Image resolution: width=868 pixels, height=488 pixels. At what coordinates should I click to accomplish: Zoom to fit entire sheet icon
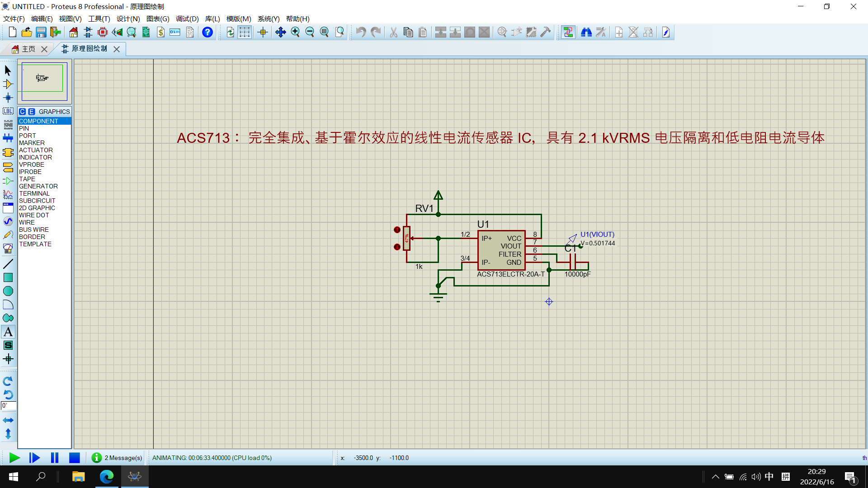tap(324, 32)
